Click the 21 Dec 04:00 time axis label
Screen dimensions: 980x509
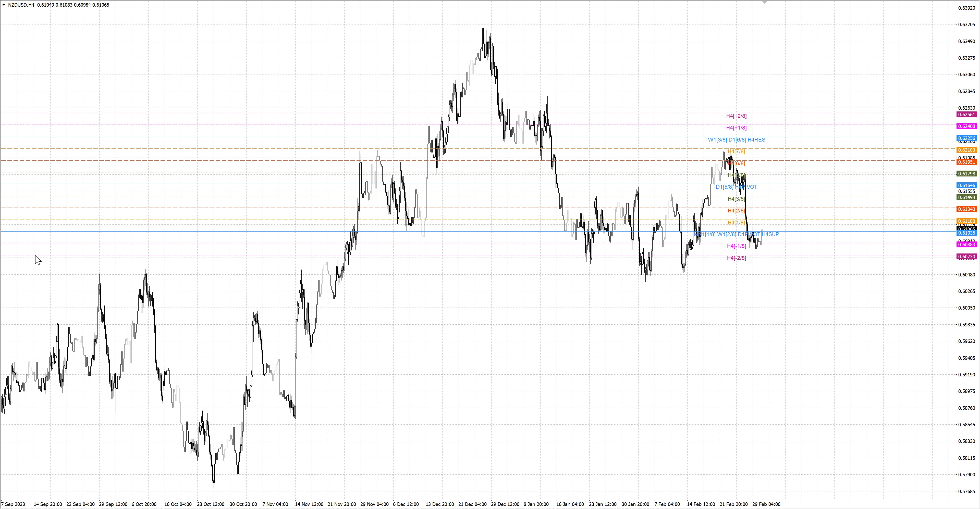tap(472, 504)
